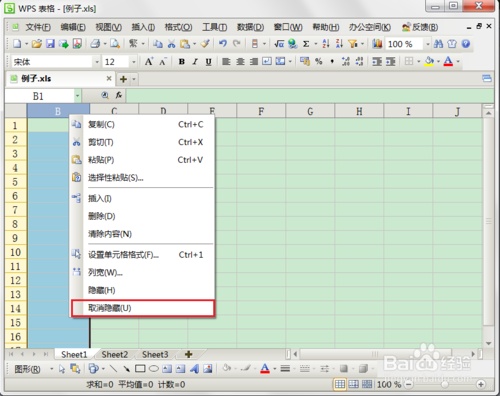Choose 取消隐藏(U) in the context menu
Image resolution: width=500 pixels, height=396 pixels.
pyautogui.click(x=143, y=308)
